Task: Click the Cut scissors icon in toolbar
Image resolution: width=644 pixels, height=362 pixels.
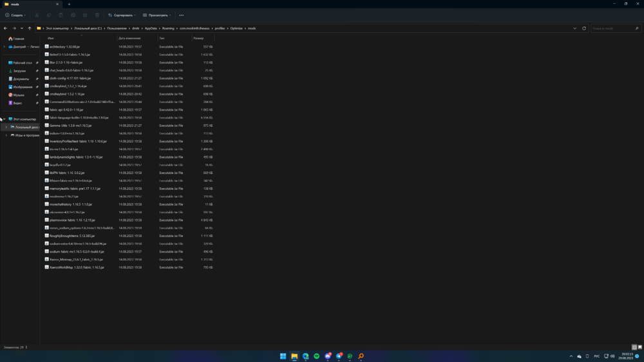Action: [37, 15]
